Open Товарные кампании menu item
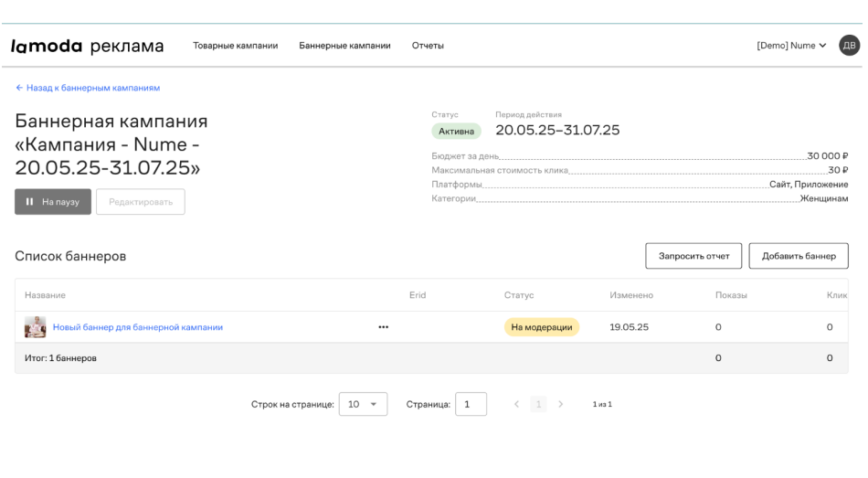This screenshot has height=478, width=868. click(x=235, y=46)
